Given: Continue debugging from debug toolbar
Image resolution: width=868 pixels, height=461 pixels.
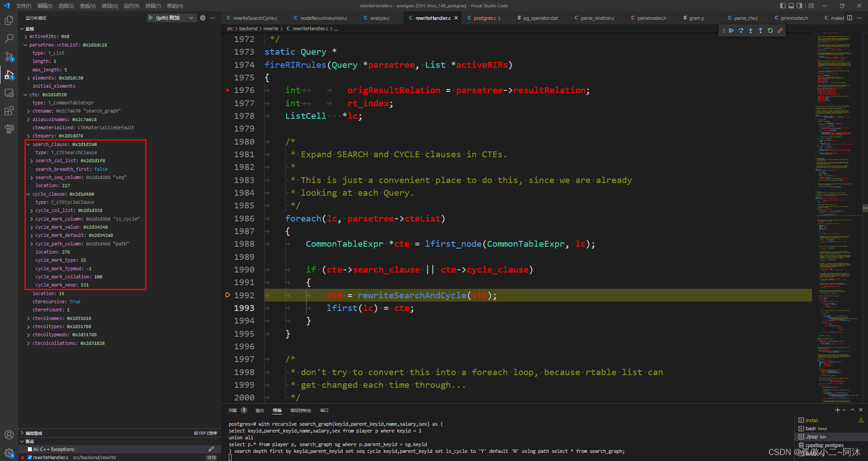Looking at the screenshot, I should [731, 31].
